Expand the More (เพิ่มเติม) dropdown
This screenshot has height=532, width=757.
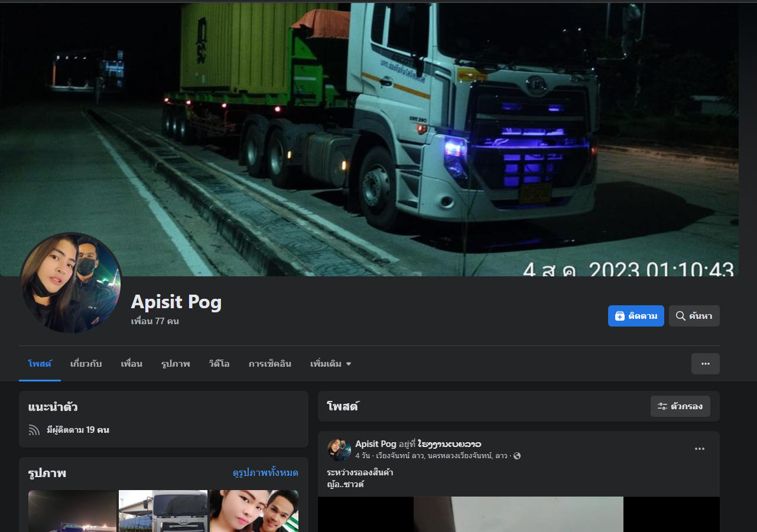330,364
